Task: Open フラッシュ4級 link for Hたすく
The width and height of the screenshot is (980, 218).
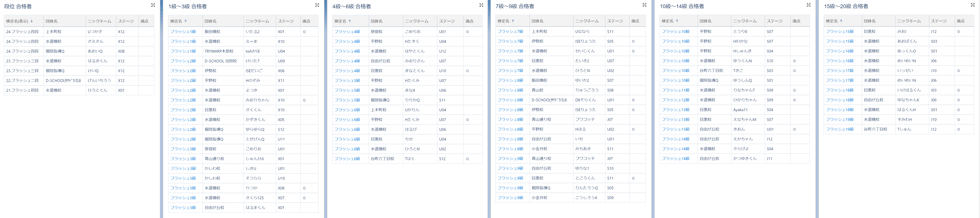Action: pyautogui.click(x=347, y=42)
